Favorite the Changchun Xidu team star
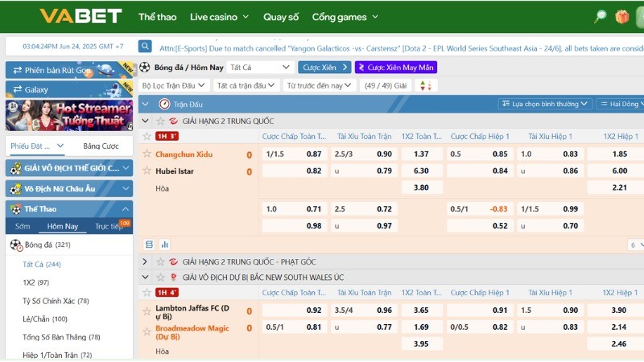 tap(147, 154)
